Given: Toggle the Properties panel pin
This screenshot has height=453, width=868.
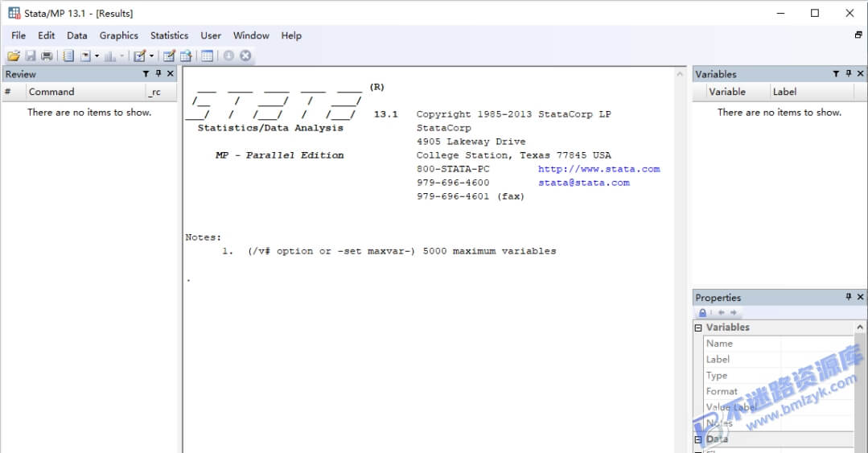Looking at the screenshot, I should 849,298.
